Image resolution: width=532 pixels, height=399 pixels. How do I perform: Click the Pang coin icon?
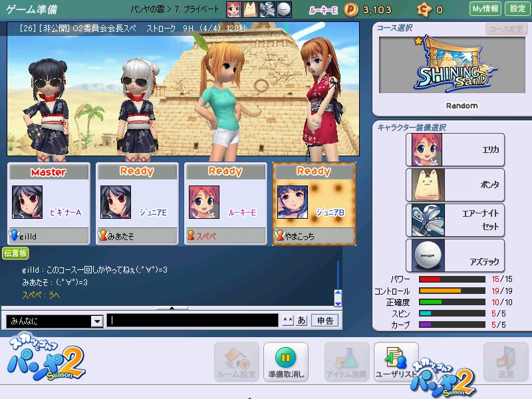(351, 9)
